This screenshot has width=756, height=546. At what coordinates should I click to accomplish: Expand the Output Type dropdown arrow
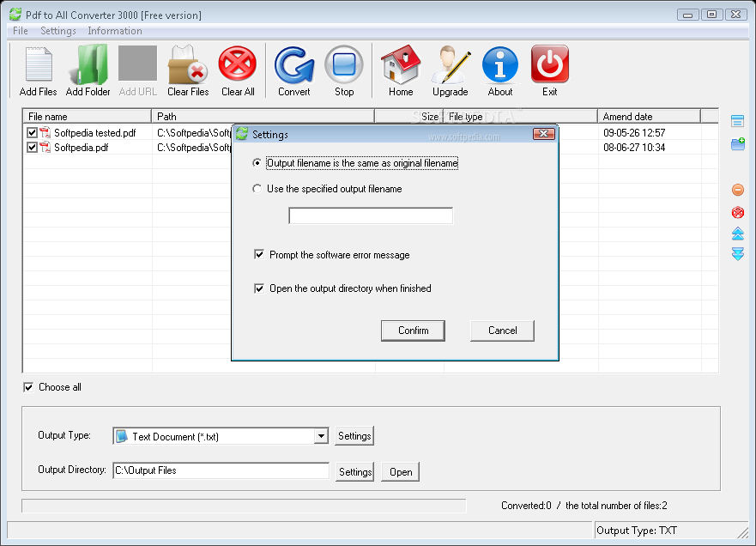321,436
